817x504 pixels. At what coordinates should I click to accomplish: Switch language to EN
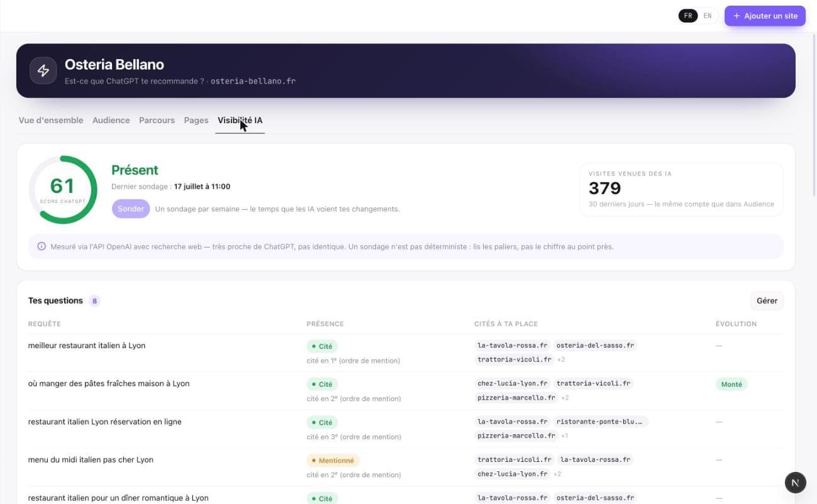click(x=708, y=16)
